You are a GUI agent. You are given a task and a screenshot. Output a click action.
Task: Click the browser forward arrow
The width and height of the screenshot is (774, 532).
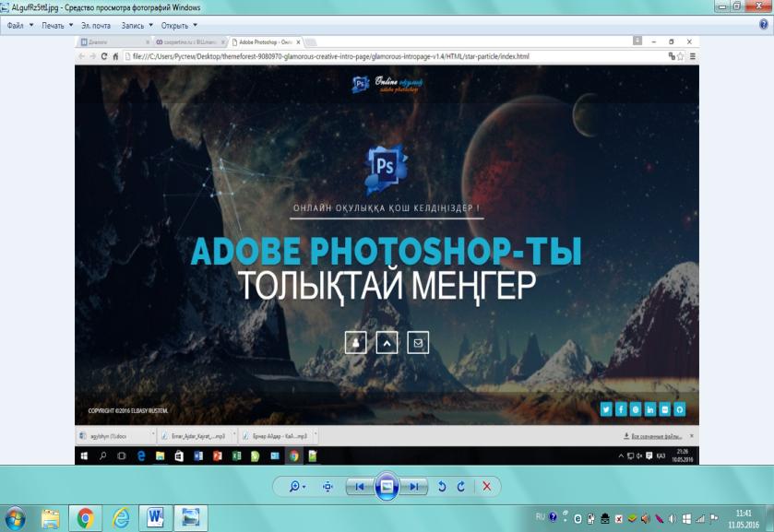[x=93, y=56]
